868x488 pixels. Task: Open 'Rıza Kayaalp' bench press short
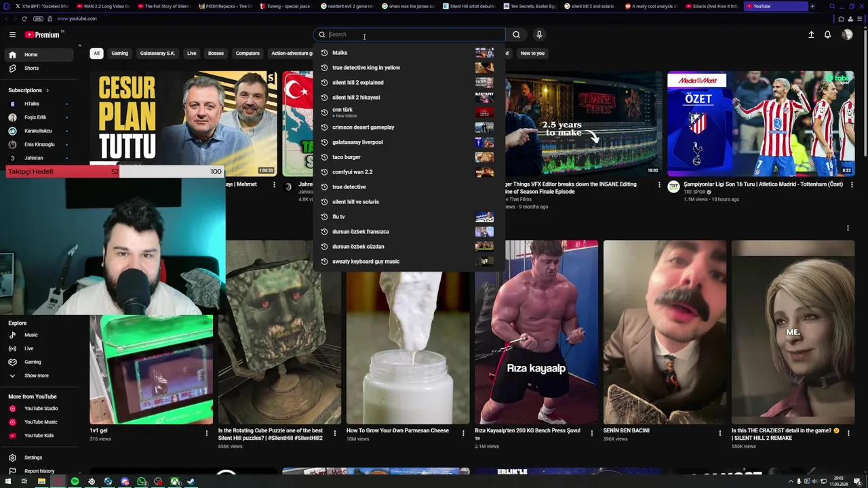click(536, 332)
